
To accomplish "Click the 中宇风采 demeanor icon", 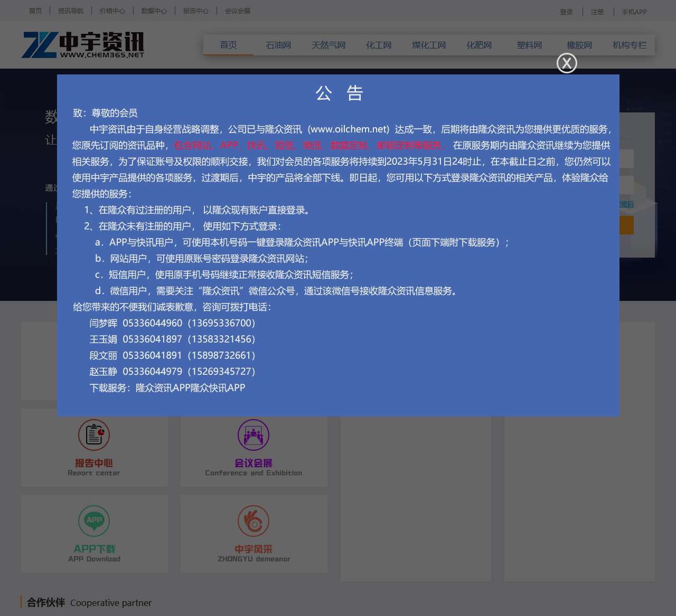I will click(x=253, y=520).
